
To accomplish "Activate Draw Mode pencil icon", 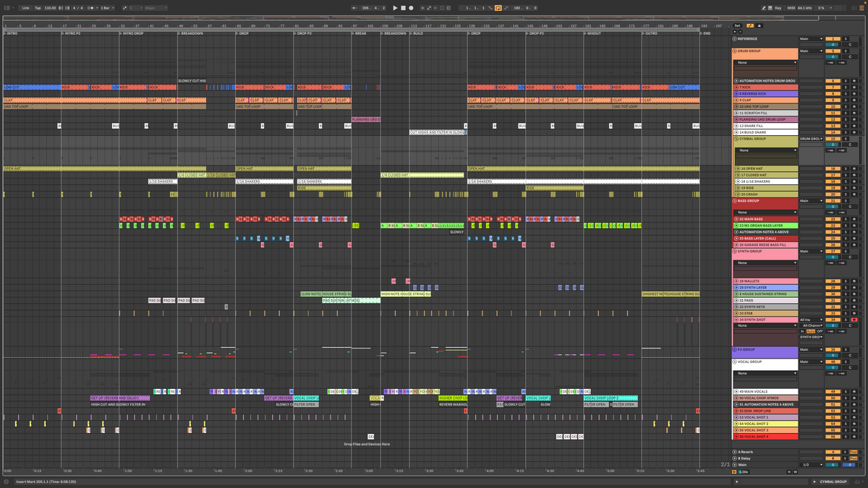I will click(764, 7).
